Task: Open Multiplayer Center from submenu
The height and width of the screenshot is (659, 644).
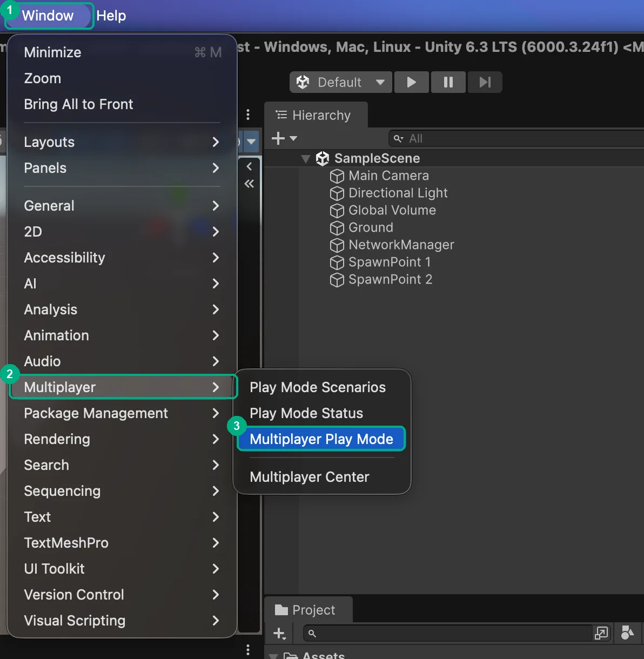Action: pos(322,477)
